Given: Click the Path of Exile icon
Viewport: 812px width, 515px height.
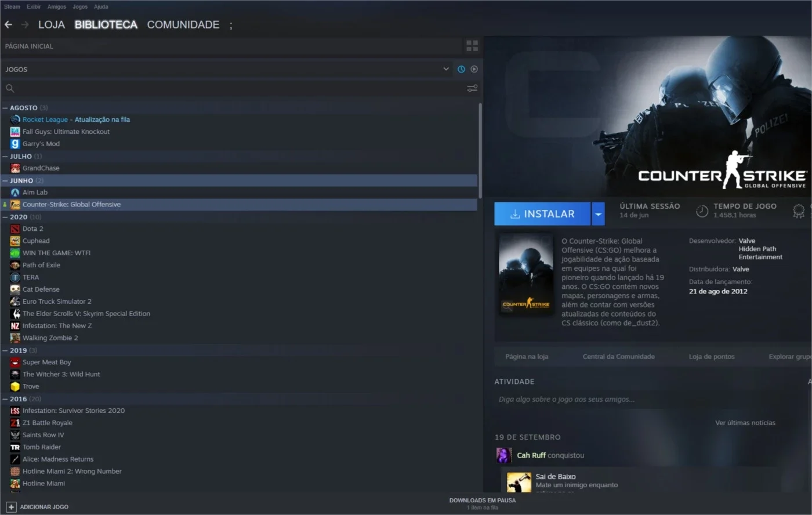Looking at the screenshot, I should point(15,265).
